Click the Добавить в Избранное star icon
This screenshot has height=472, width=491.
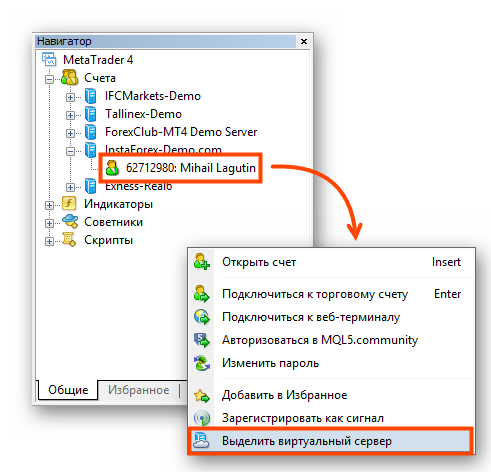[x=202, y=395]
